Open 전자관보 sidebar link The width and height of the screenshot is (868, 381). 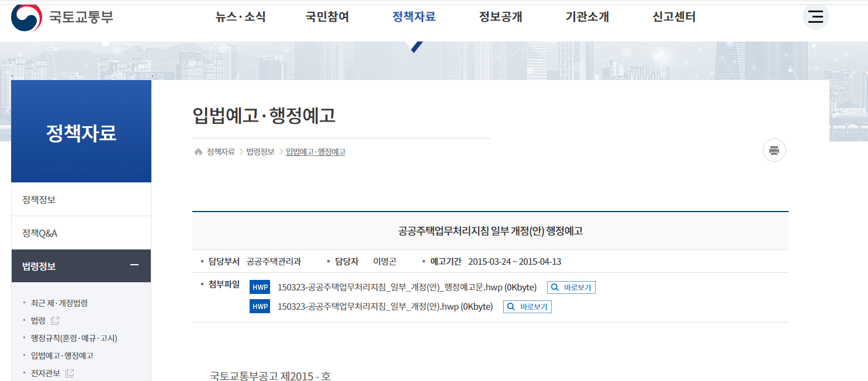[x=46, y=373]
